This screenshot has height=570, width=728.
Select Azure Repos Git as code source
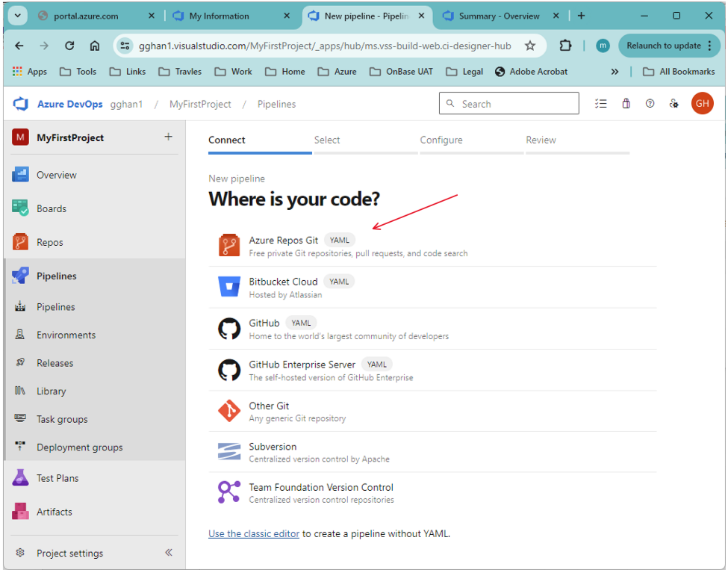(284, 240)
